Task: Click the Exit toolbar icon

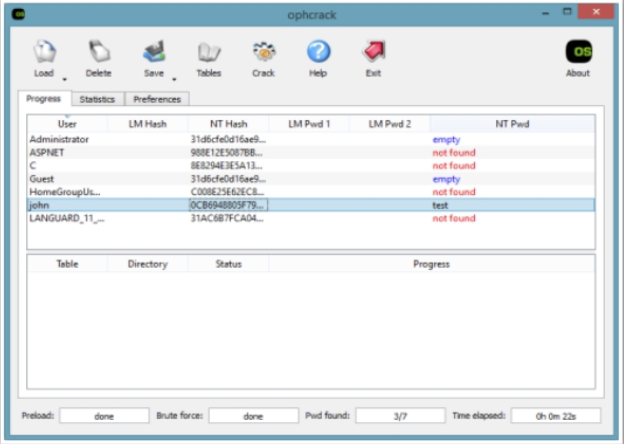Action: pyautogui.click(x=373, y=52)
